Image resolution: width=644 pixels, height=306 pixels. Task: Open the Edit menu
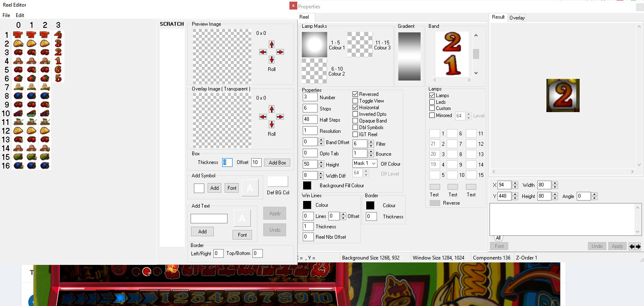(x=20, y=15)
